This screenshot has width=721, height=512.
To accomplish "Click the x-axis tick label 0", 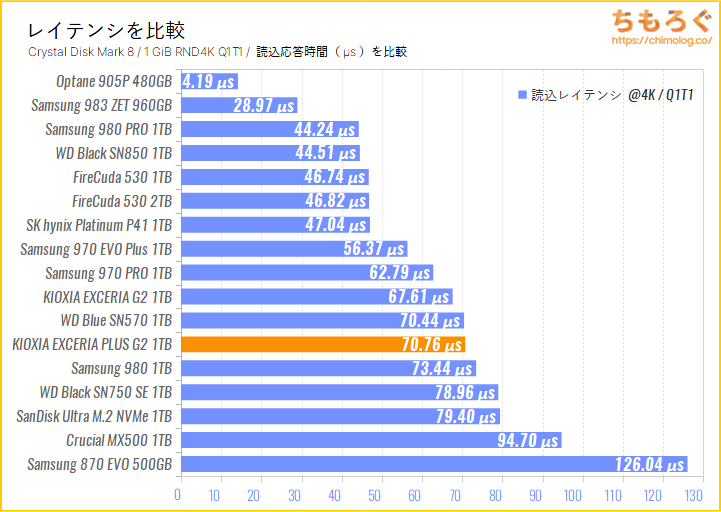I will [x=178, y=495].
